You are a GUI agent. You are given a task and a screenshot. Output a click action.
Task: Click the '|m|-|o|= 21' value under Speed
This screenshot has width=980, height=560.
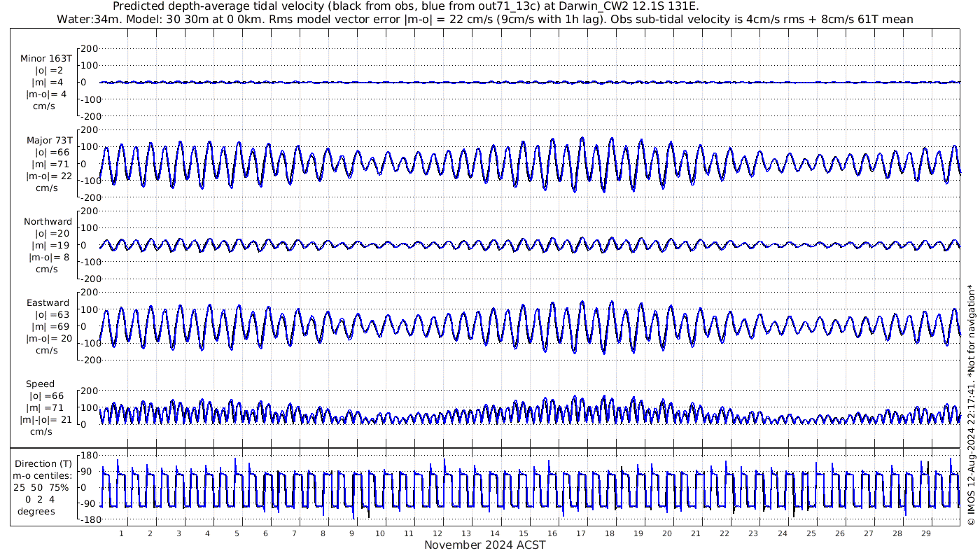46,420
